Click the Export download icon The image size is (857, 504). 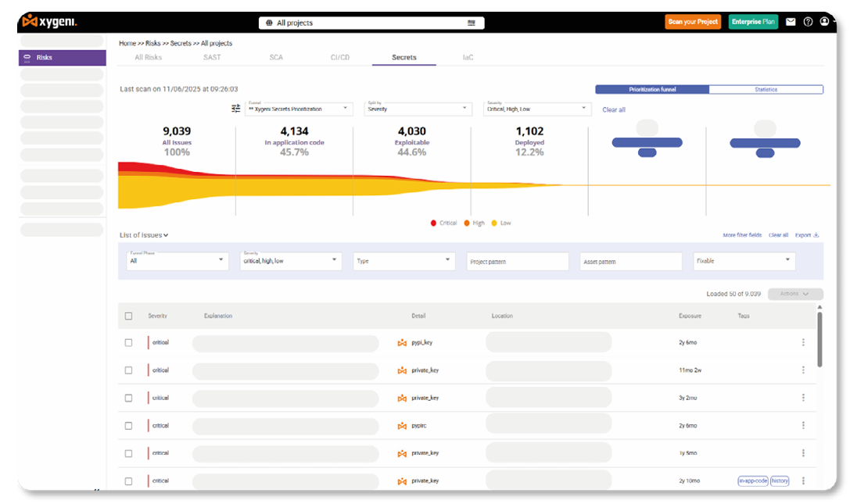click(816, 235)
